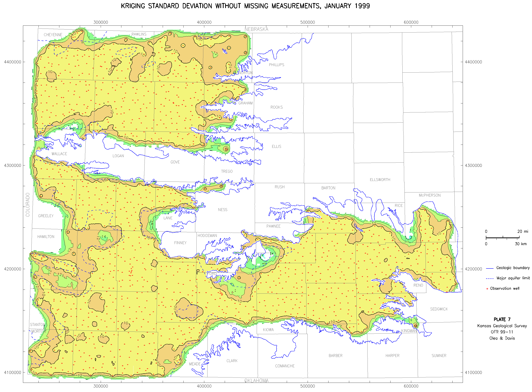The height and width of the screenshot is (392, 532).
Task: Click the HAMILTON county label
Action: [x=46, y=237]
